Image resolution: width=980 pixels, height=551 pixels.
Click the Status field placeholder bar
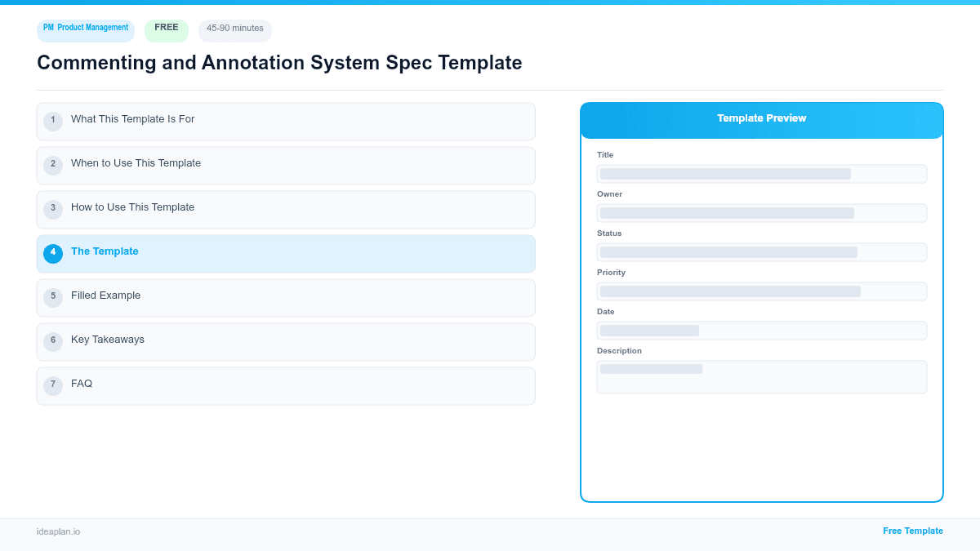click(x=761, y=252)
